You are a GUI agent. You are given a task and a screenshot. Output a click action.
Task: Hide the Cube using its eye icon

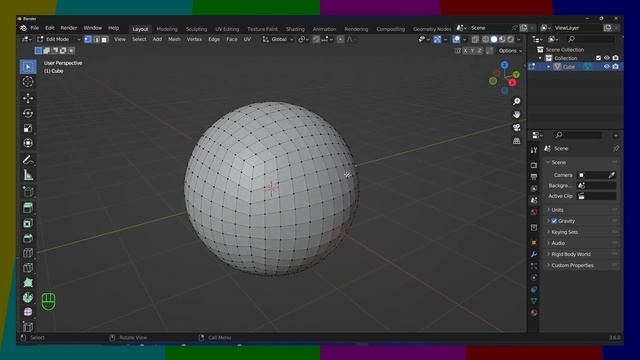(607, 67)
